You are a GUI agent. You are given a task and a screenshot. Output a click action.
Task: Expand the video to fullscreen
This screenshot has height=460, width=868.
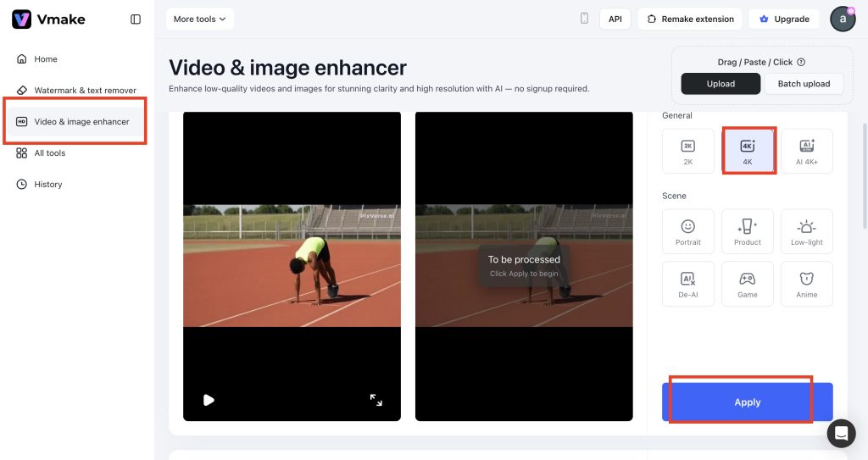click(376, 400)
